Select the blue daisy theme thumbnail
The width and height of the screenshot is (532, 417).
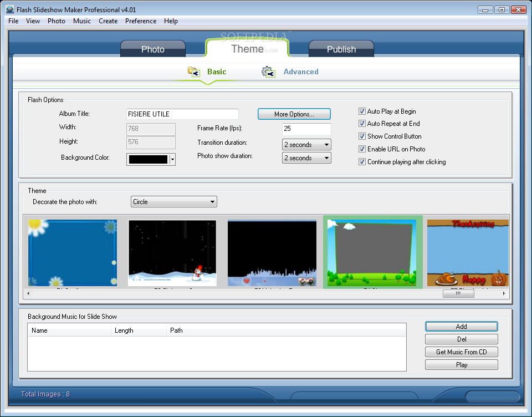tap(73, 253)
